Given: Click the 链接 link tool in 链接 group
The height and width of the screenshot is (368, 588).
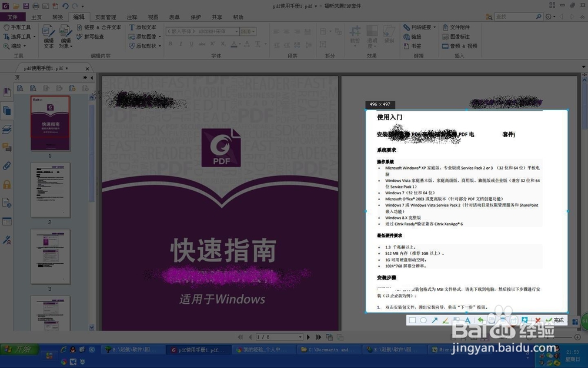Looking at the screenshot, I should [x=413, y=37].
